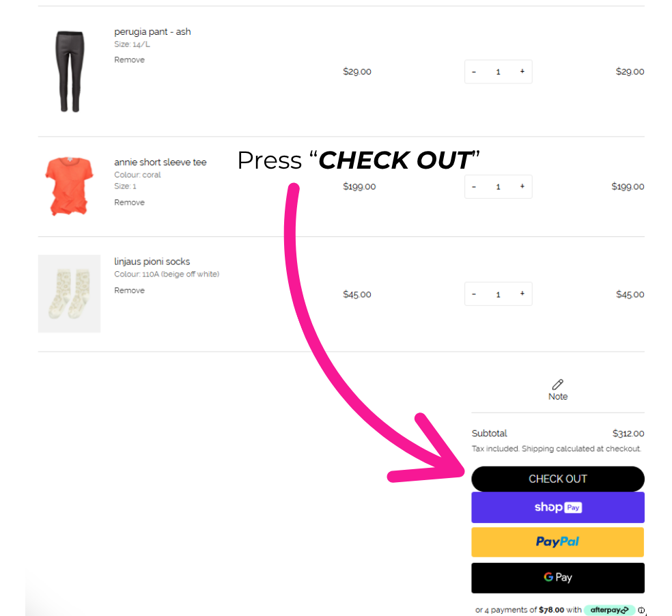This screenshot has width=672, height=616.
Task: Open the perugia pant - ash product link
Action: (152, 32)
